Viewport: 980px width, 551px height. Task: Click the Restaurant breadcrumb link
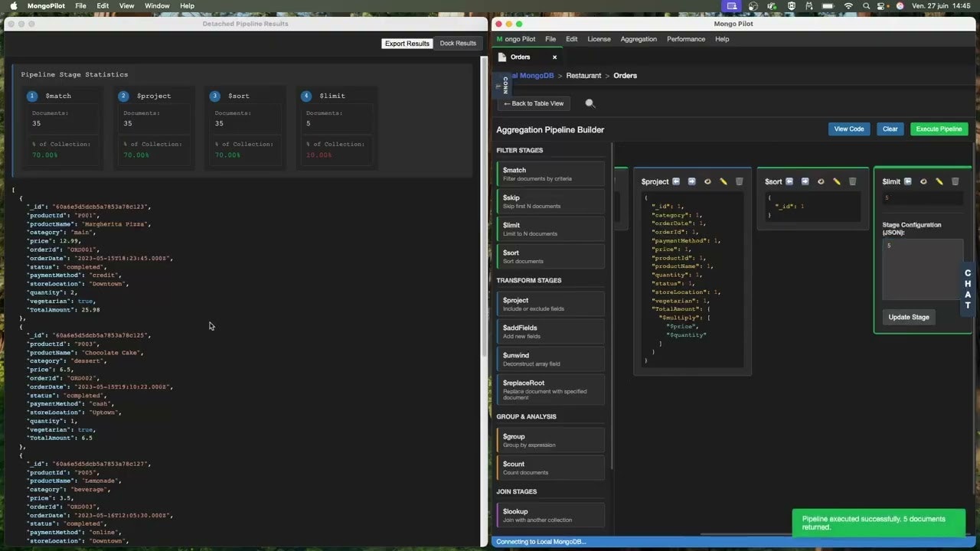pyautogui.click(x=583, y=76)
